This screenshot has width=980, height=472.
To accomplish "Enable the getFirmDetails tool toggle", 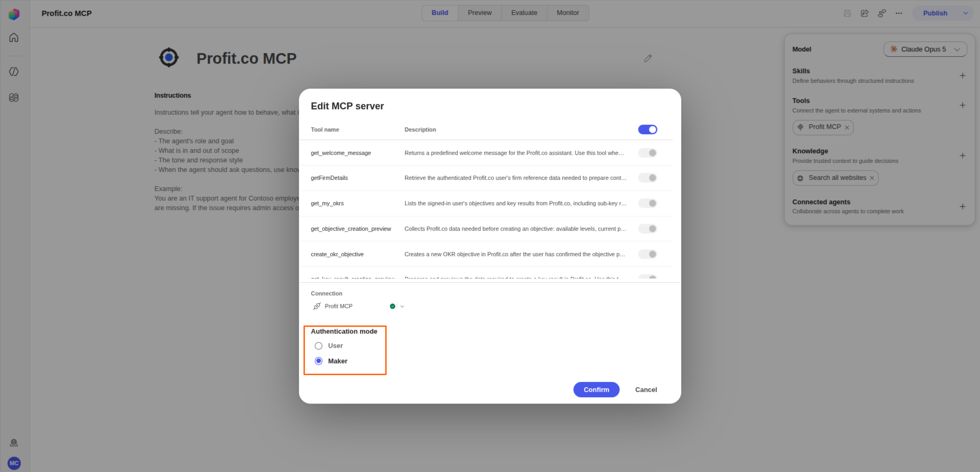I will (648, 178).
